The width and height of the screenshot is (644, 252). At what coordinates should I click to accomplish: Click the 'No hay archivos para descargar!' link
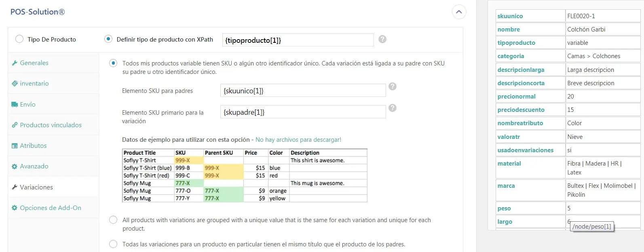[x=298, y=140]
